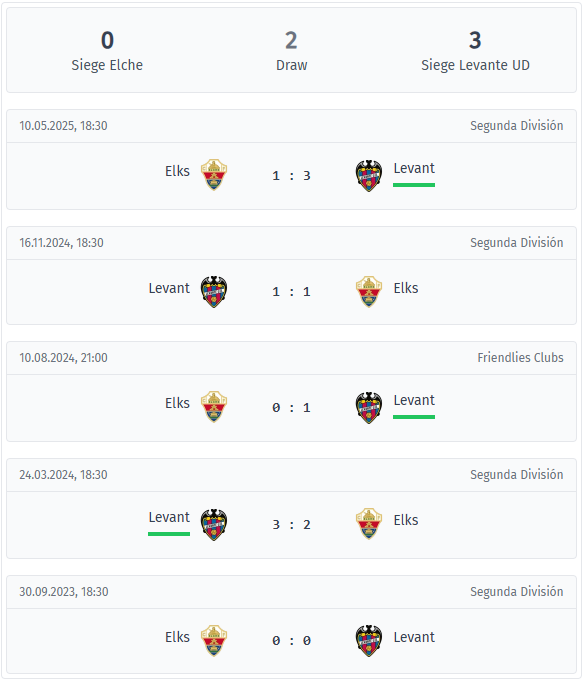Open the 3 : 2 match score
Screen dimensions: 583x679
pos(291,525)
